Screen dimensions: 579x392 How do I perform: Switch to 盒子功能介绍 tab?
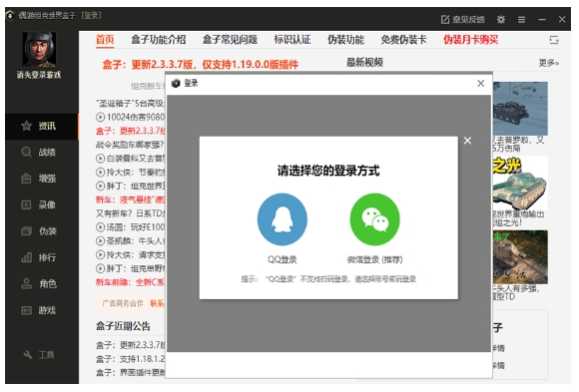pos(159,40)
